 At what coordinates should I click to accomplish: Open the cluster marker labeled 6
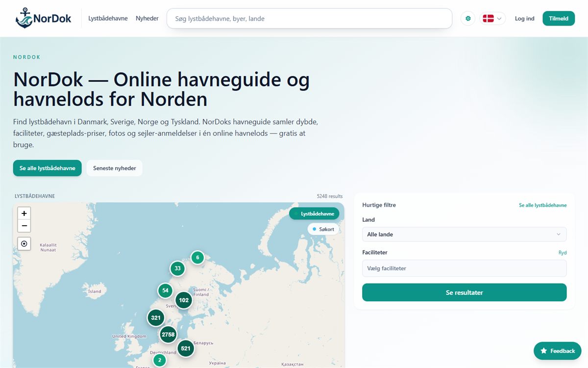[x=197, y=257]
